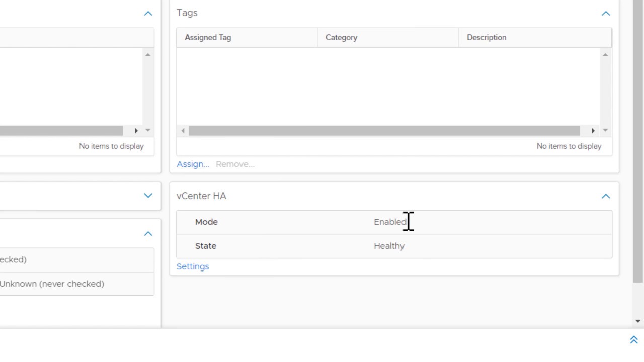The width and height of the screenshot is (644, 362).
Task: Click the Tags panel title
Action: tap(187, 13)
